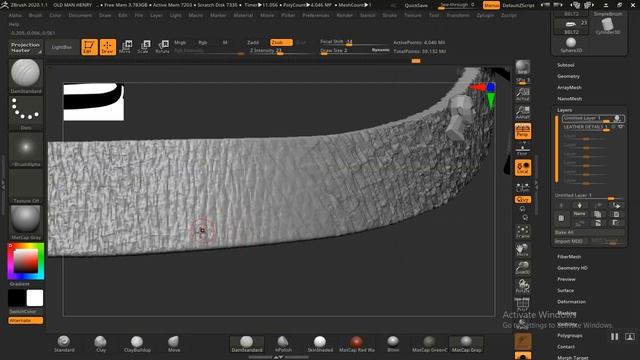Image resolution: width=640 pixels, height=360 pixels.
Task: Open LightBox
Action: [62, 47]
